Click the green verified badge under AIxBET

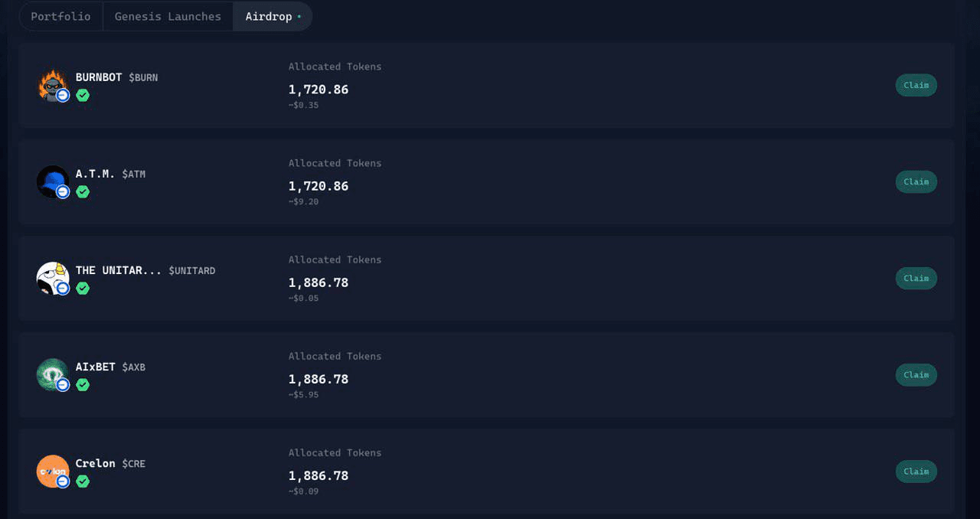click(83, 385)
